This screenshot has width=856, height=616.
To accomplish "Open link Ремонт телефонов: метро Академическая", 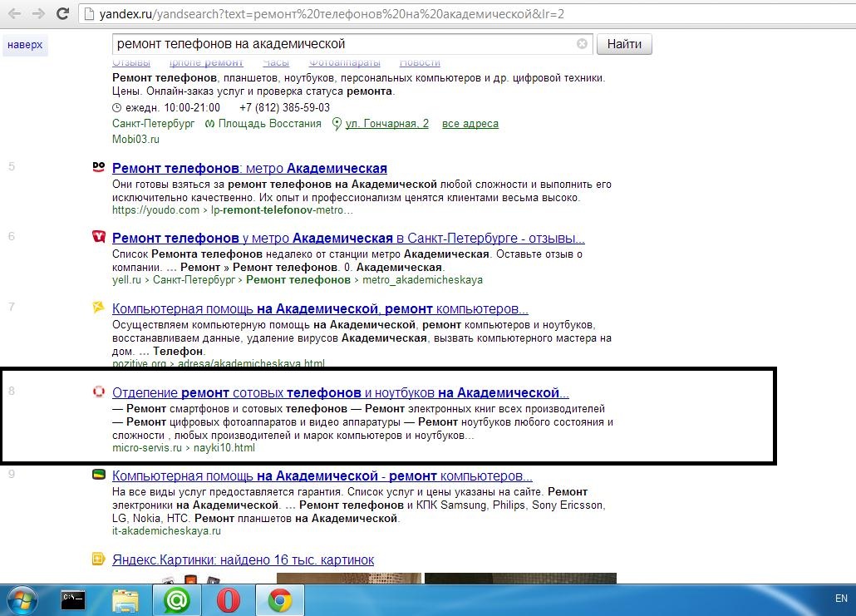I will pos(249,168).
